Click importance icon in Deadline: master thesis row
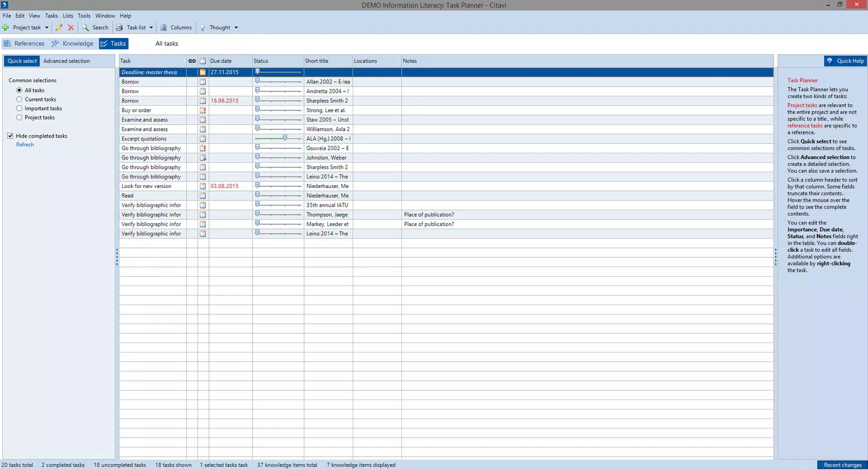868x470 pixels. coord(203,72)
